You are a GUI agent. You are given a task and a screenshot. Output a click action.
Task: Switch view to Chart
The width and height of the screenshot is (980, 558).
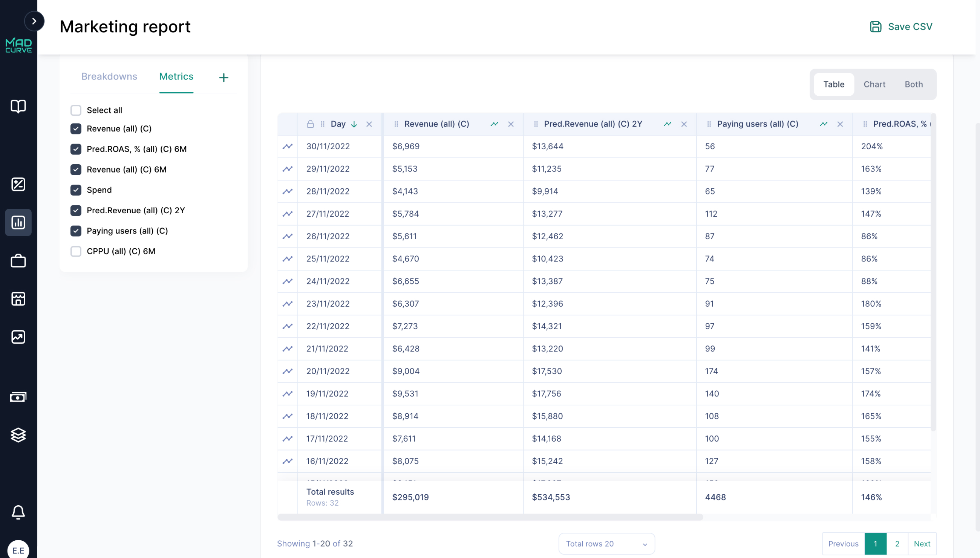coord(874,84)
